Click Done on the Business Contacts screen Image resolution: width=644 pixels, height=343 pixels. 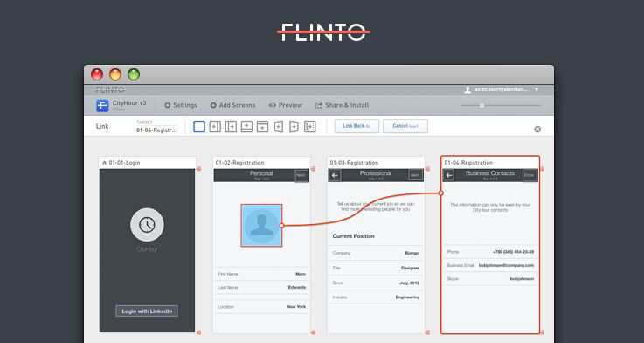529,175
